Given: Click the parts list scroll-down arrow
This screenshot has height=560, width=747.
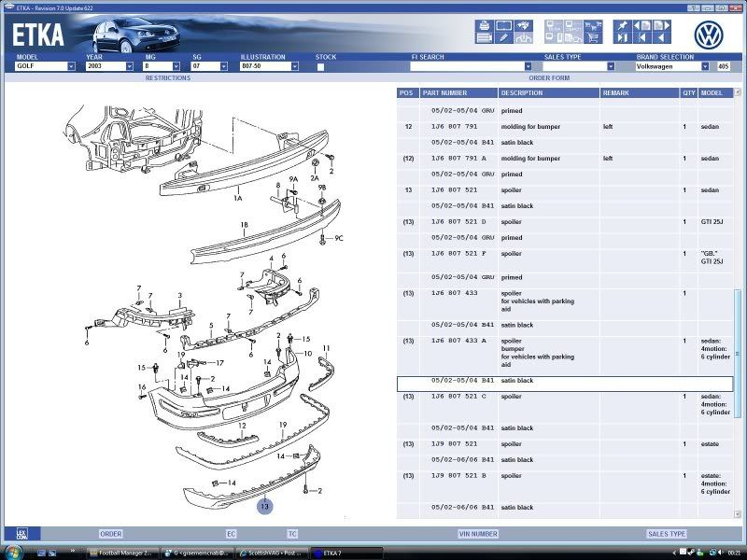Looking at the screenshot, I should pyautogui.click(x=738, y=514).
